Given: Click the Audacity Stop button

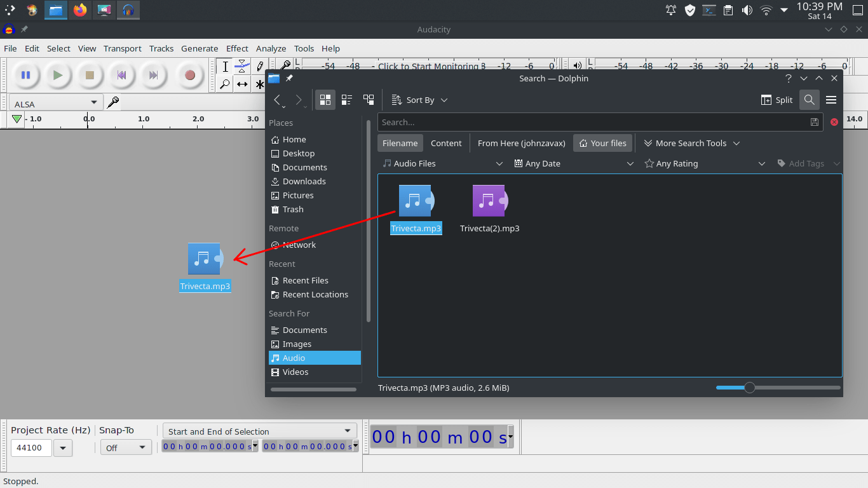Looking at the screenshot, I should [90, 75].
